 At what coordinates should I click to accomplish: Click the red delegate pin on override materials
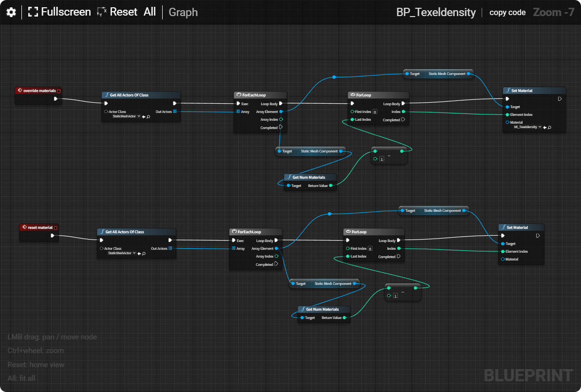(x=59, y=91)
